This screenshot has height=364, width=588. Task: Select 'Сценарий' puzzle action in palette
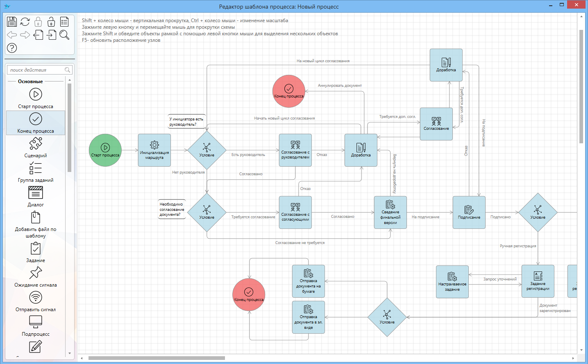(x=36, y=147)
